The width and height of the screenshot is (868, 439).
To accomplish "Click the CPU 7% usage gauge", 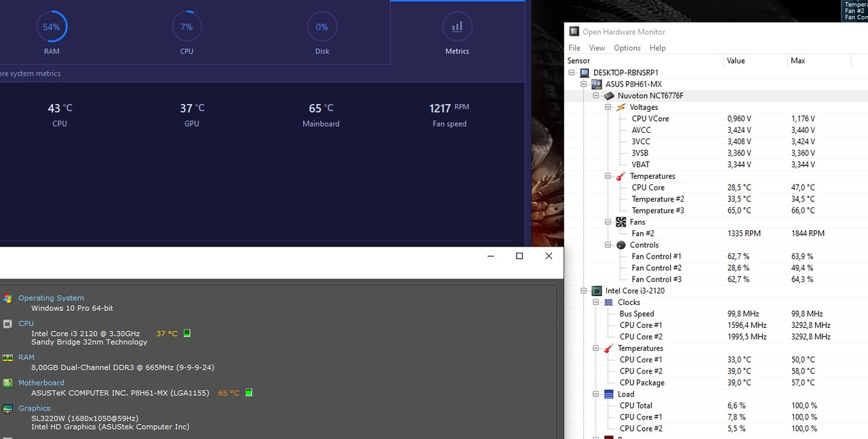I will [186, 27].
